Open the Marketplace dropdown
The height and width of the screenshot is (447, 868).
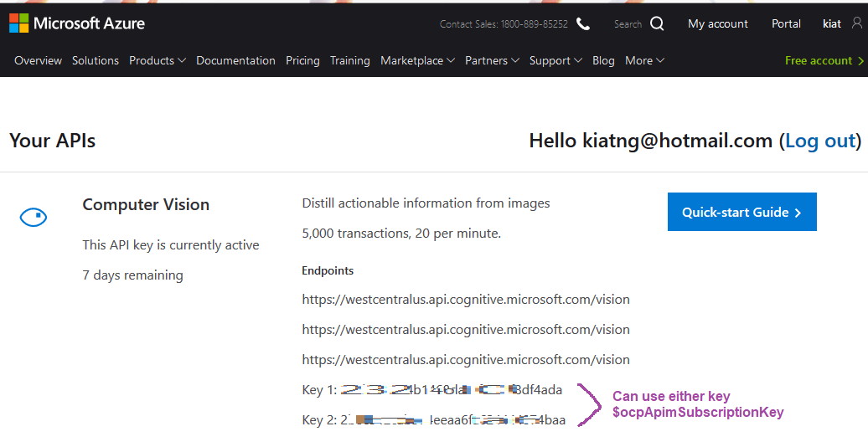tap(417, 60)
